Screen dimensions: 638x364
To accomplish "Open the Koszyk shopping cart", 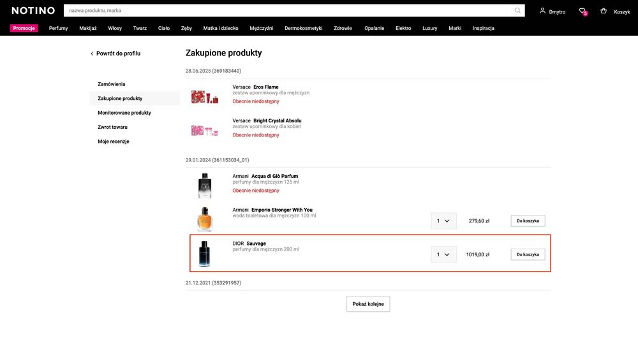I will pyautogui.click(x=615, y=11).
